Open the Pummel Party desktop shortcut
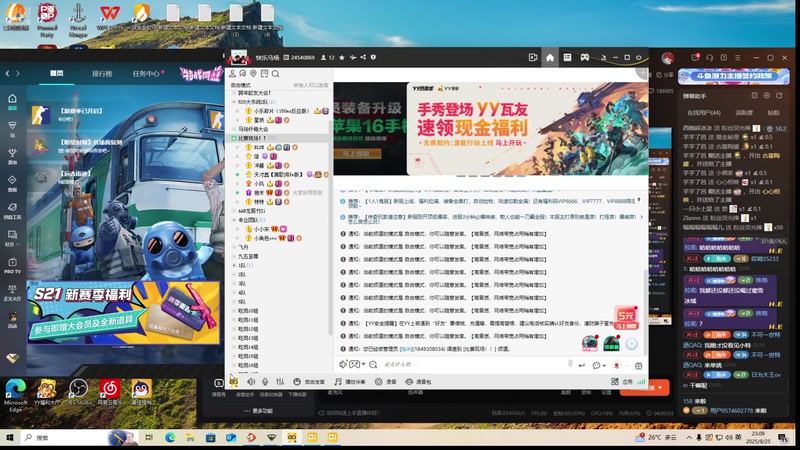This screenshot has height=450, width=800. coord(47,20)
